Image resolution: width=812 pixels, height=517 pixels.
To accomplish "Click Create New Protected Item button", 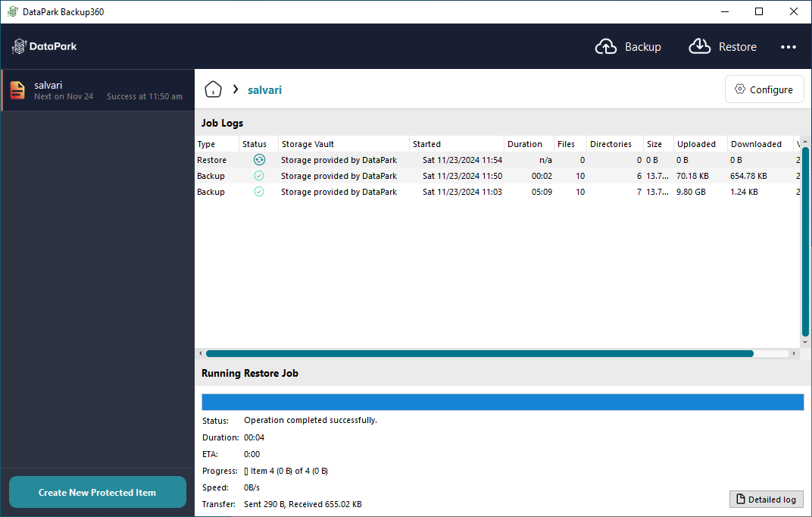I will pos(98,492).
